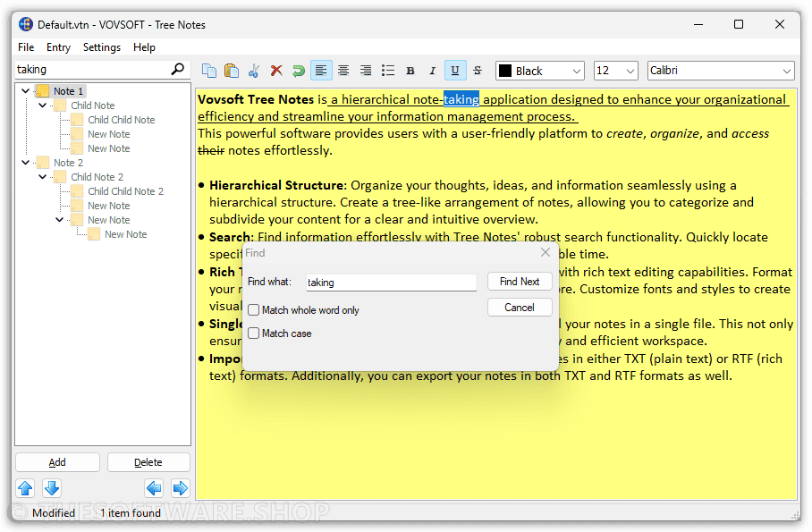812x532 pixels.
Task: Minimize the Tree Notes window
Action: click(698, 24)
